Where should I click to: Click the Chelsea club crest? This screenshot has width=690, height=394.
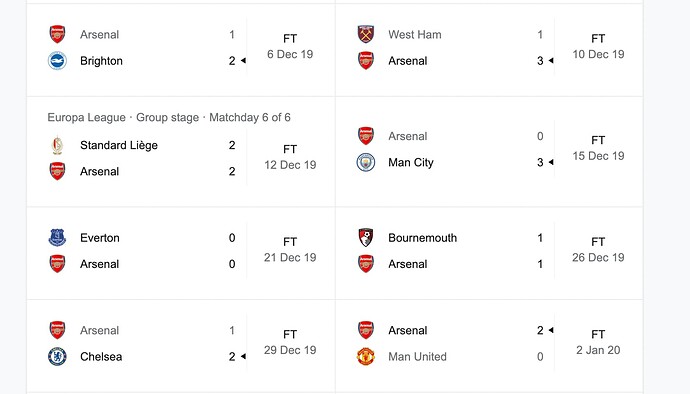(57, 357)
